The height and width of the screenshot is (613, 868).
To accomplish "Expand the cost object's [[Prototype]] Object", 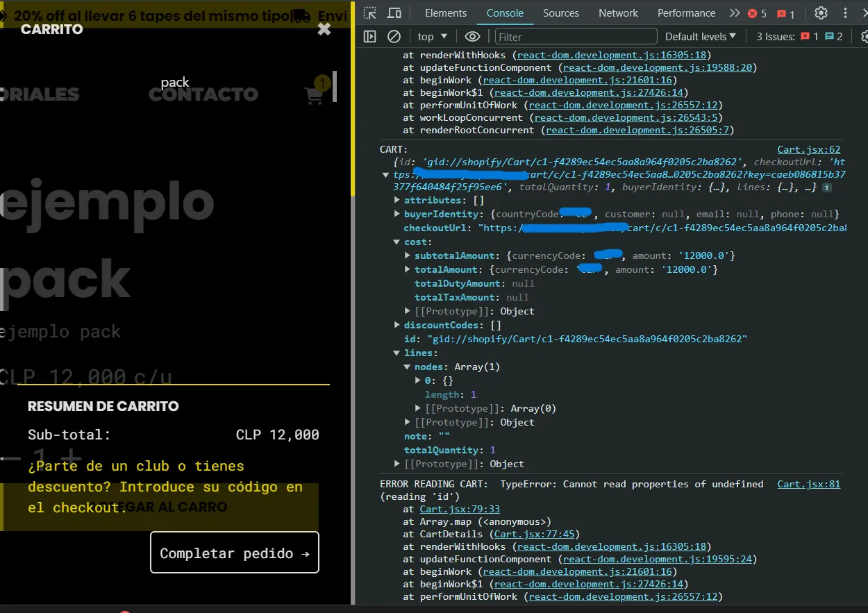I will (408, 312).
